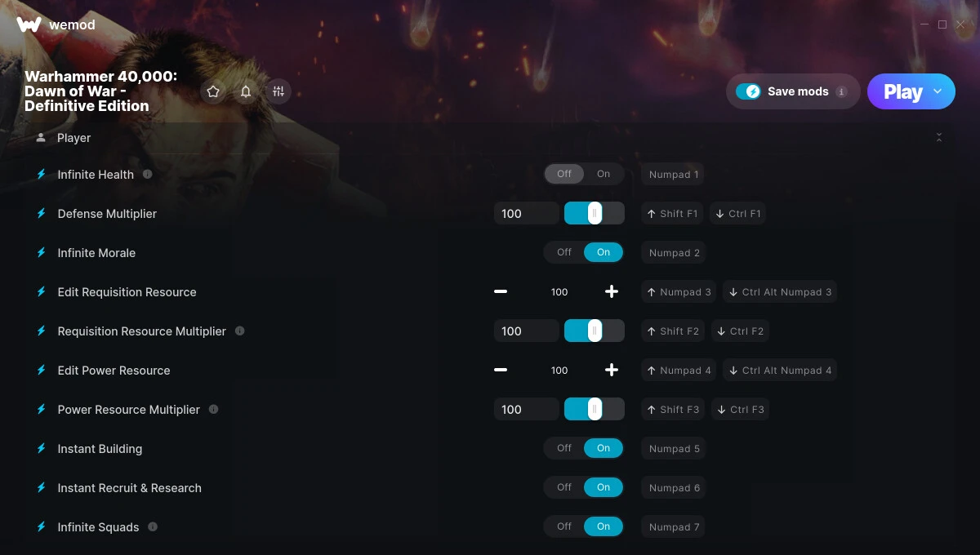Click the Play button
Image resolution: width=980 pixels, height=555 pixels.
tap(902, 91)
